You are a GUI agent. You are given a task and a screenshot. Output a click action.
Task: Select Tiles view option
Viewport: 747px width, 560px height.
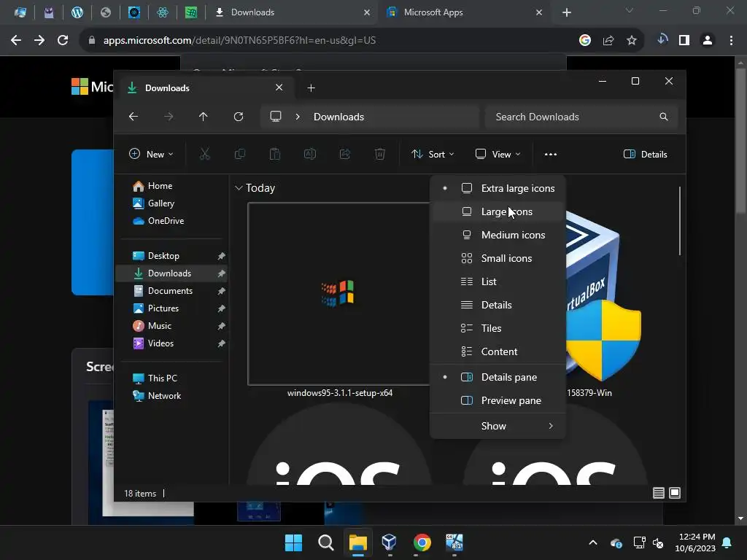click(x=498, y=328)
